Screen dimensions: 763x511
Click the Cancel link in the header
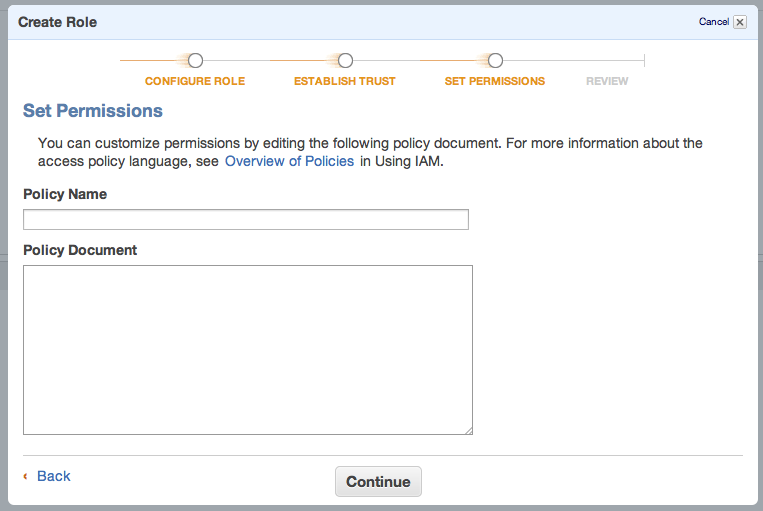click(713, 22)
